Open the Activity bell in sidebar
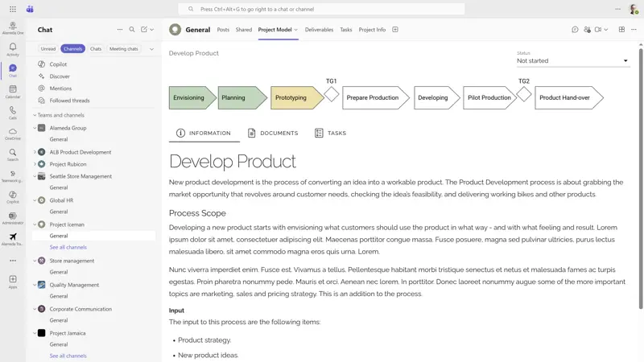The width and height of the screenshot is (644, 362). (x=13, y=49)
